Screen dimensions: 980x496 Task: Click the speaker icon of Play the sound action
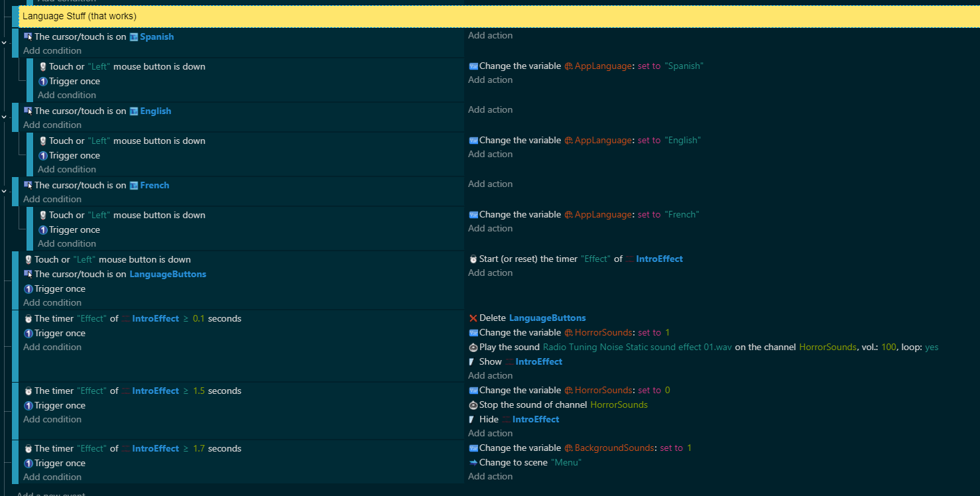point(473,347)
